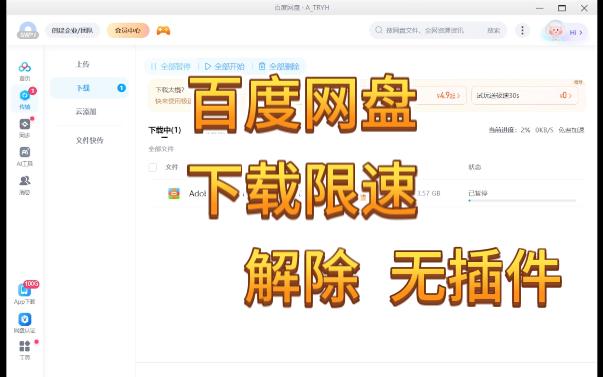Viewport: 603px width, 377px height.
Task: Click the paused (已暂停) status text
Action: [478, 193]
